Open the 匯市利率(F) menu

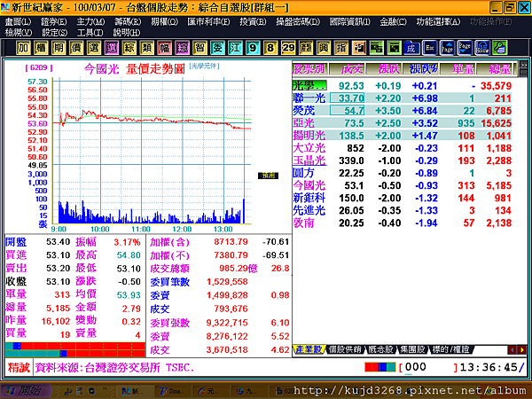coord(208,21)
